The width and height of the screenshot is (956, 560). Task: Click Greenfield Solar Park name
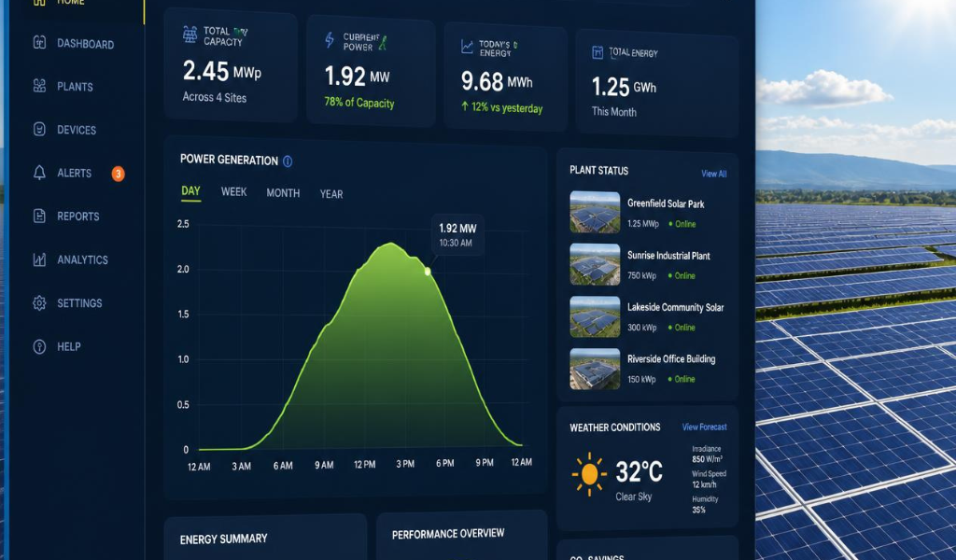(x=666, y=203)
